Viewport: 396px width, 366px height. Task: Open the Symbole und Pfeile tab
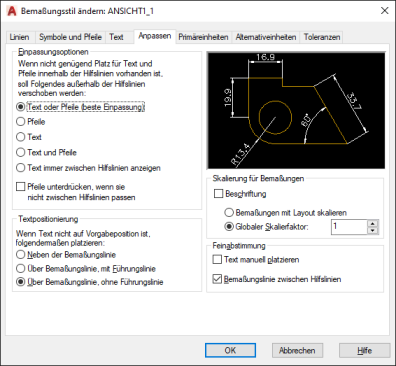(x=70, y=37)
